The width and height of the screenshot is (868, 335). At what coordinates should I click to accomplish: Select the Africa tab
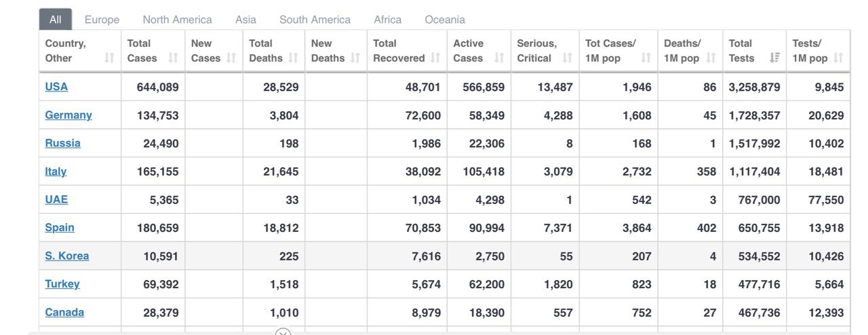point(388,20)
